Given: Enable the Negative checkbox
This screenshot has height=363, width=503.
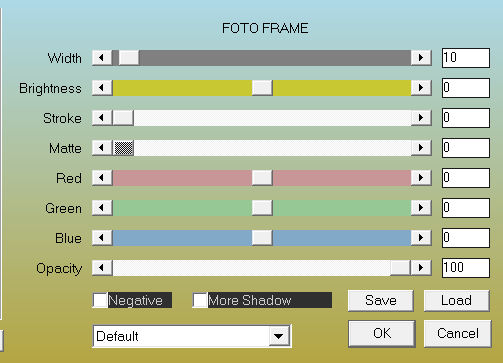Looking at the screenshot, I should [x=100, y=300].
